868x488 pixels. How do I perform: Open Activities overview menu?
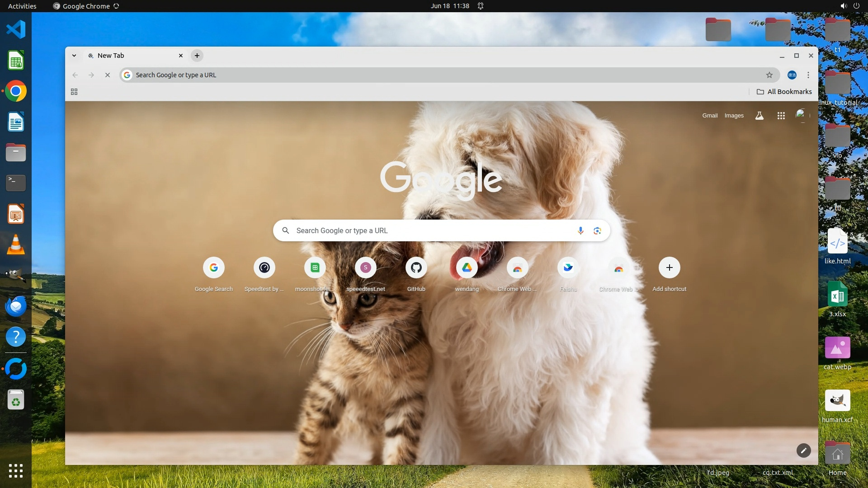click(x=22, y=6)
